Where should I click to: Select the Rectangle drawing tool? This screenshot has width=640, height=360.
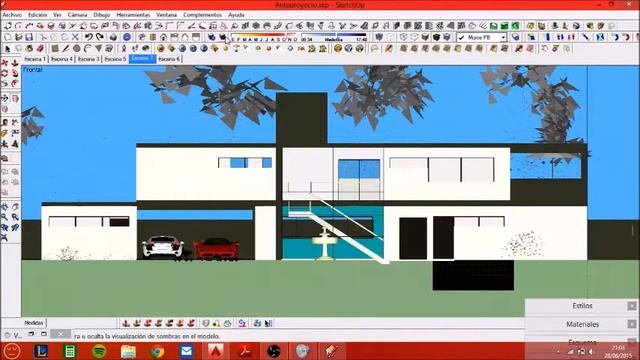pyautogui.click(x=54, y=49)
